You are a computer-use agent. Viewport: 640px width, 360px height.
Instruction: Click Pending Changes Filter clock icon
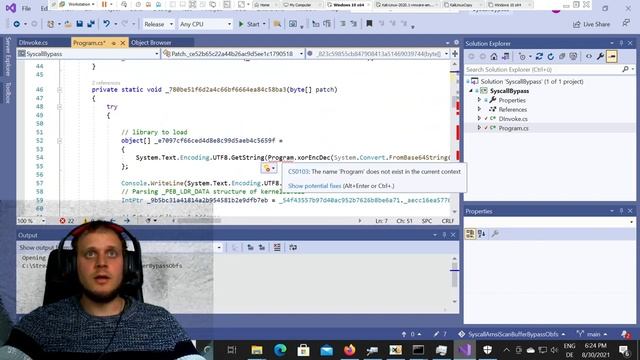pyautogui.click(x=522, y=56)
